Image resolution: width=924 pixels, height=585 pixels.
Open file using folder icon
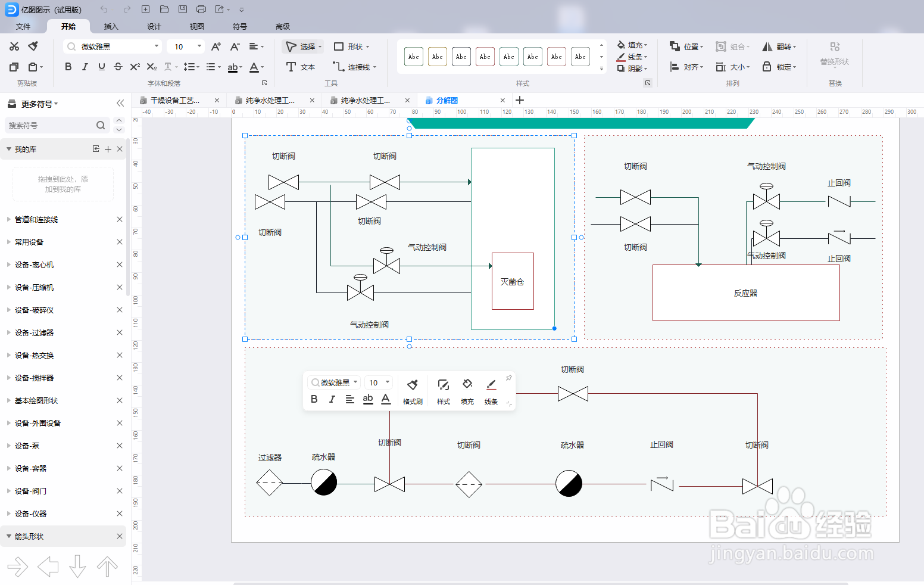164,10
